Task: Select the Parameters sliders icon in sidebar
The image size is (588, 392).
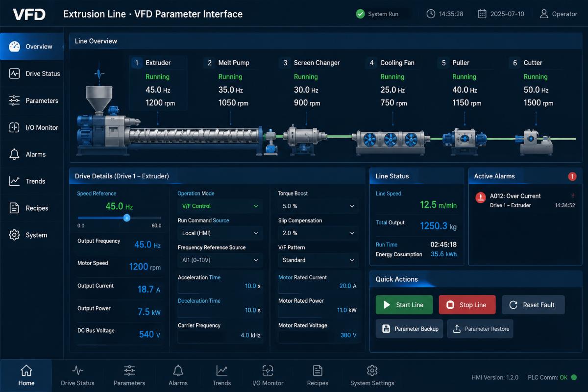Action: pos(14,100)
